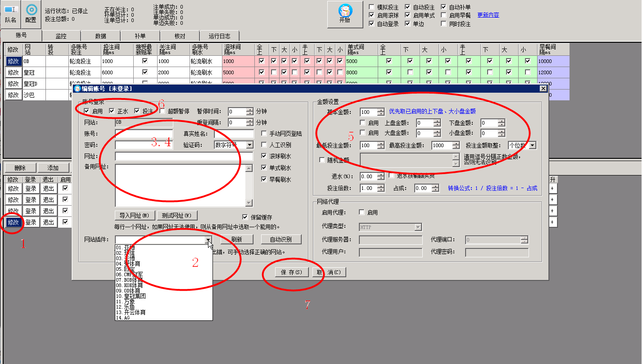This screenshot has width=642, height=364.
Task: Increase the 暂停时间 spinner value
Action: click(250, 109)
